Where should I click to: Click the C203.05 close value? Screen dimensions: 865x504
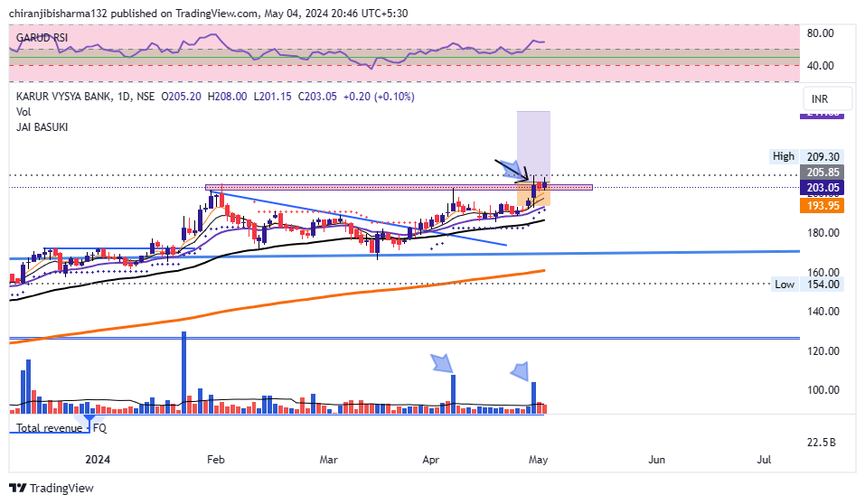click(x=317, y=97)
